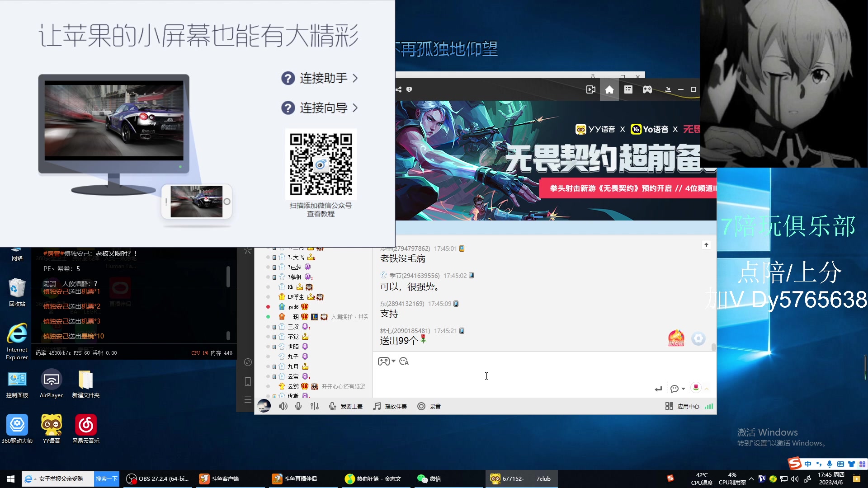
Task: Click chat sender 林七(2090185481)
Action: [405, 331]
